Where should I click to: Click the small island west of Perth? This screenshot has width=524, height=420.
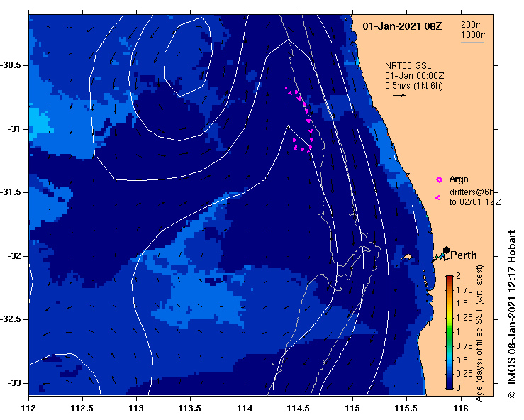coord(407,257)
